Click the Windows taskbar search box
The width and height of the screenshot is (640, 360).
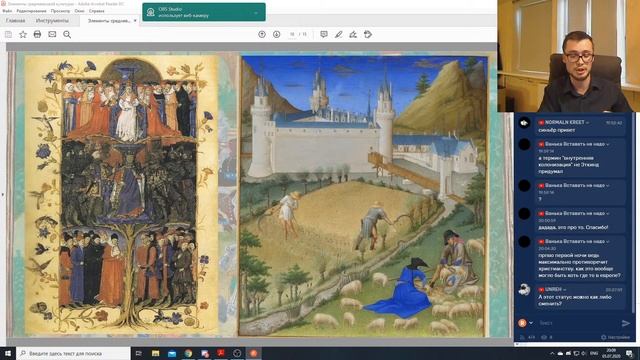73,353
